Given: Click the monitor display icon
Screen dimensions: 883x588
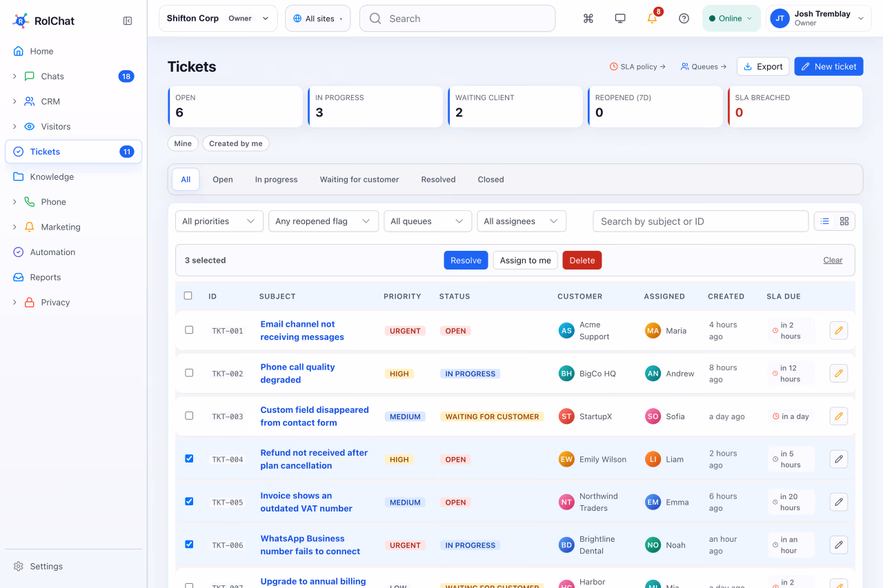Looking at the screenshot, I should click(x=620, y=19).
